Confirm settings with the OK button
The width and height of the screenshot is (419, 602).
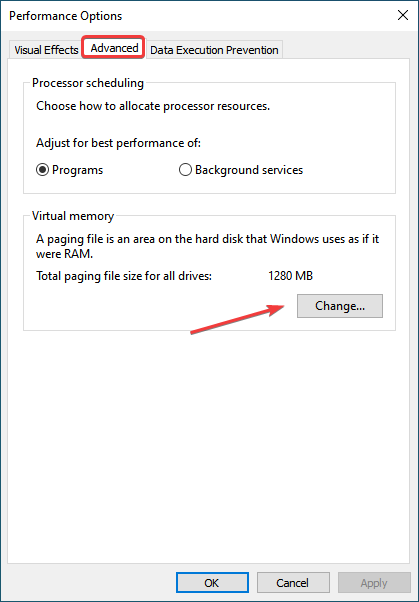pos(212,583)
